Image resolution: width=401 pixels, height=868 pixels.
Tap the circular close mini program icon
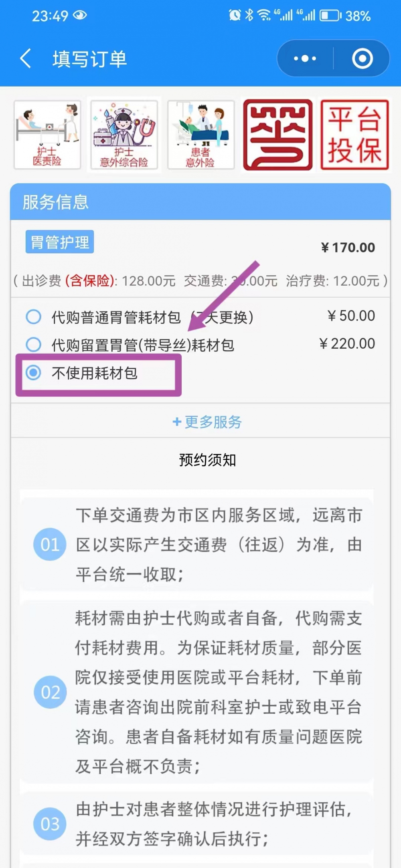362,59
